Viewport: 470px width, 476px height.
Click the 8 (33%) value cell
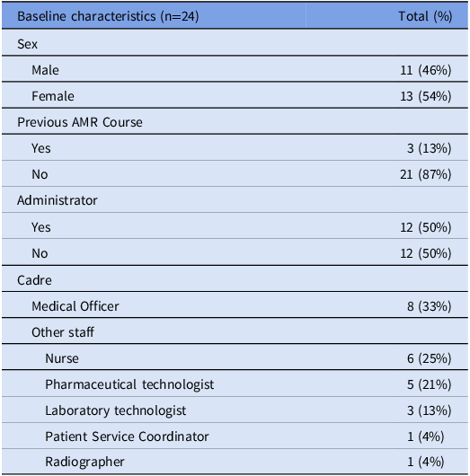click(429, 306)
